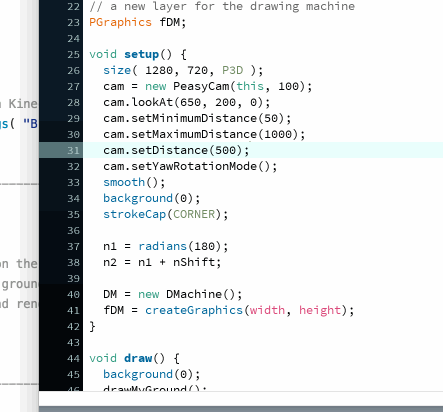Click cam.setMinimumDistance(50) line

pos(197,118)
